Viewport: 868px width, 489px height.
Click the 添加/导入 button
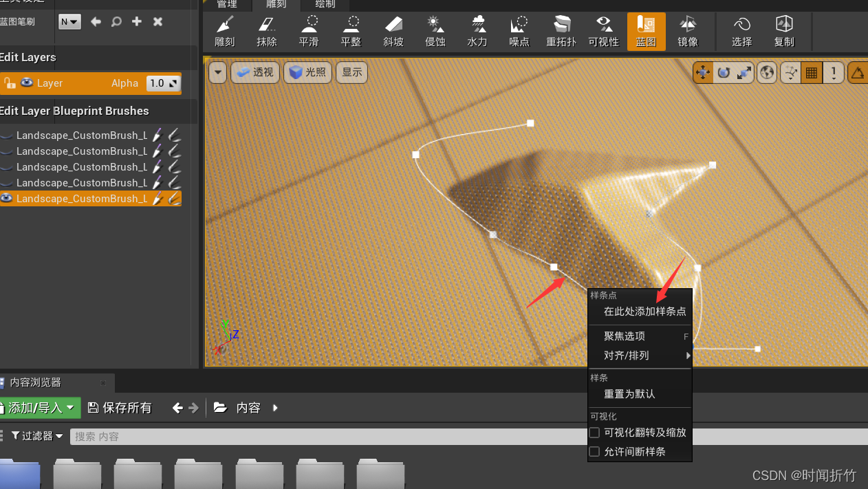[40, 408]
